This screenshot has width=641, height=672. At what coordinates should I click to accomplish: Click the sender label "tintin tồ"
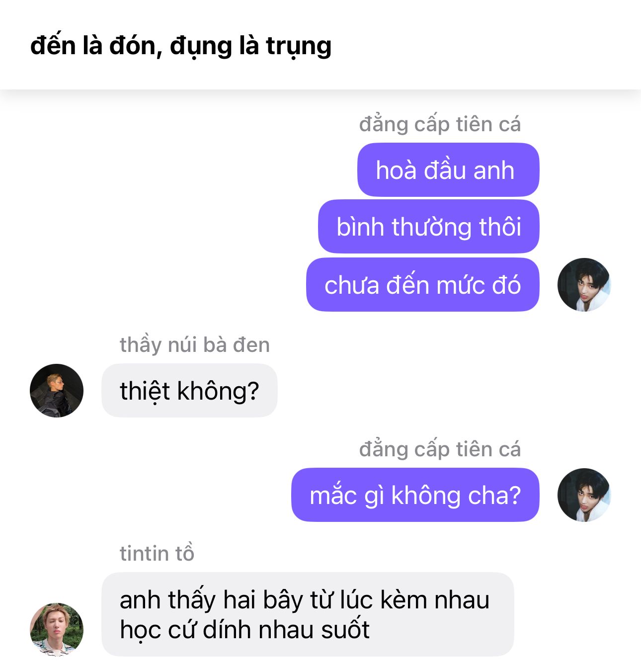(x=157, y=553)
